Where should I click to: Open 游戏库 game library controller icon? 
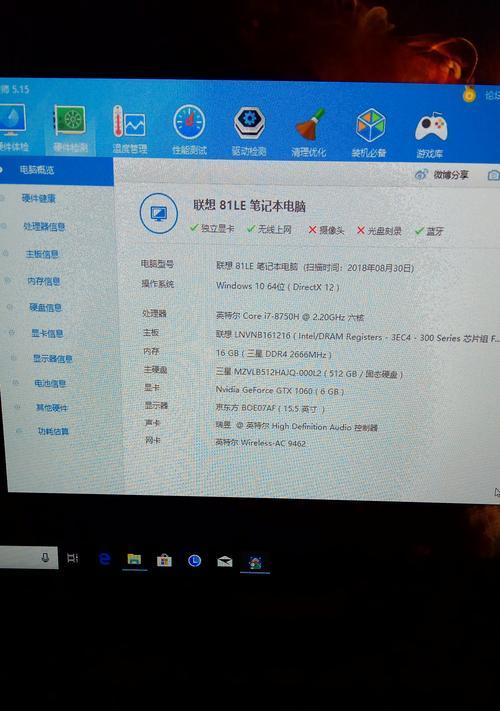click(430, 135)
